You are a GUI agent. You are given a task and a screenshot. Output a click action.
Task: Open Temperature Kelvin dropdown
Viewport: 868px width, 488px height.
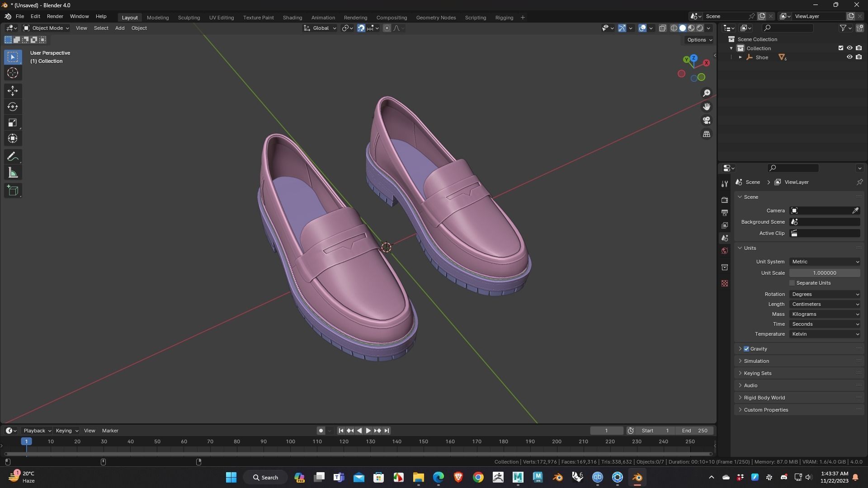tap(825, 334)
